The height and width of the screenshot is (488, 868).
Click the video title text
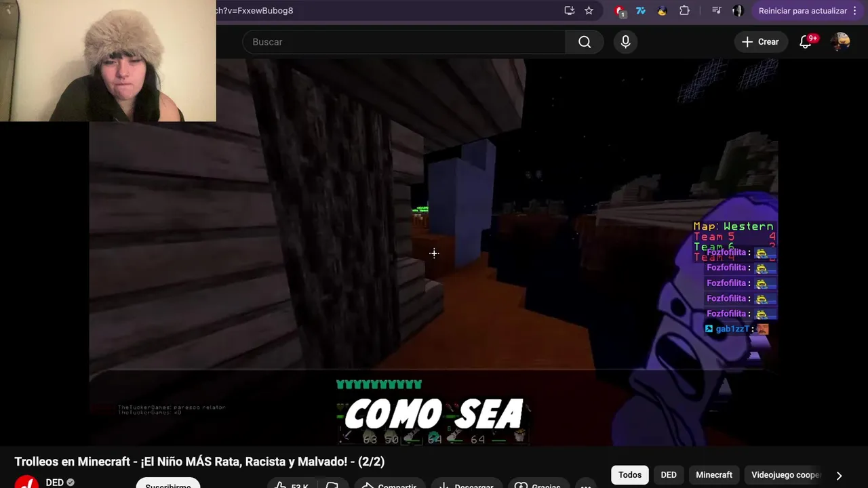199,462
